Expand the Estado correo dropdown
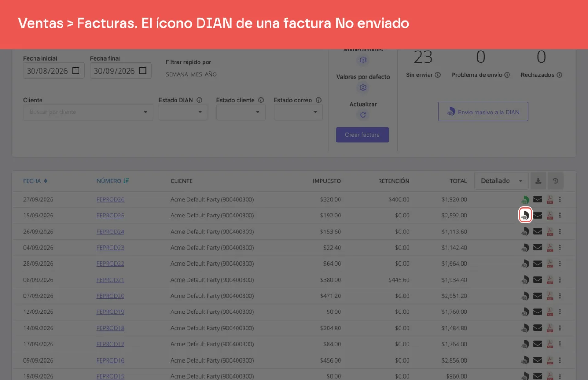 point(298,112)
